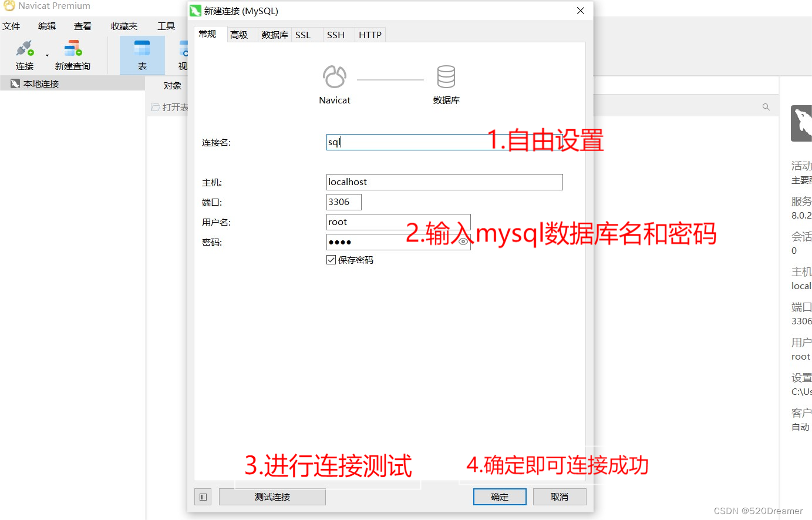Viewport: 812px width, 520px height.
Task: Click the 主机 localhost input field
Action: pos(444,182)
